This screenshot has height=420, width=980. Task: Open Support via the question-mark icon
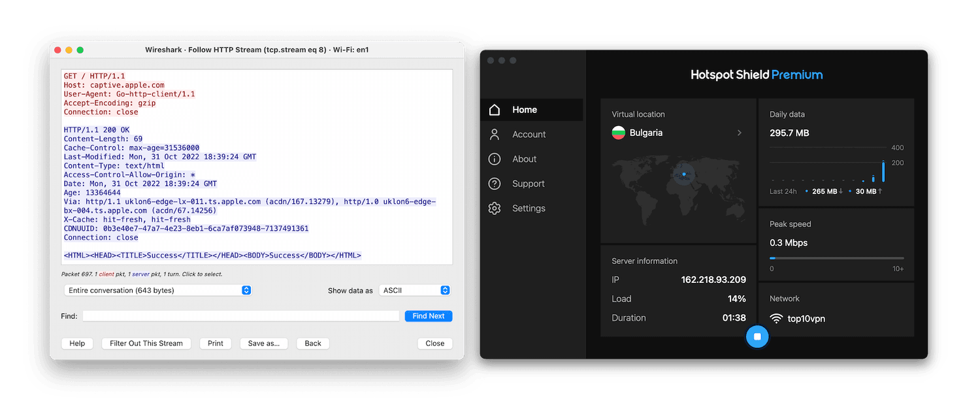[495, 184]
